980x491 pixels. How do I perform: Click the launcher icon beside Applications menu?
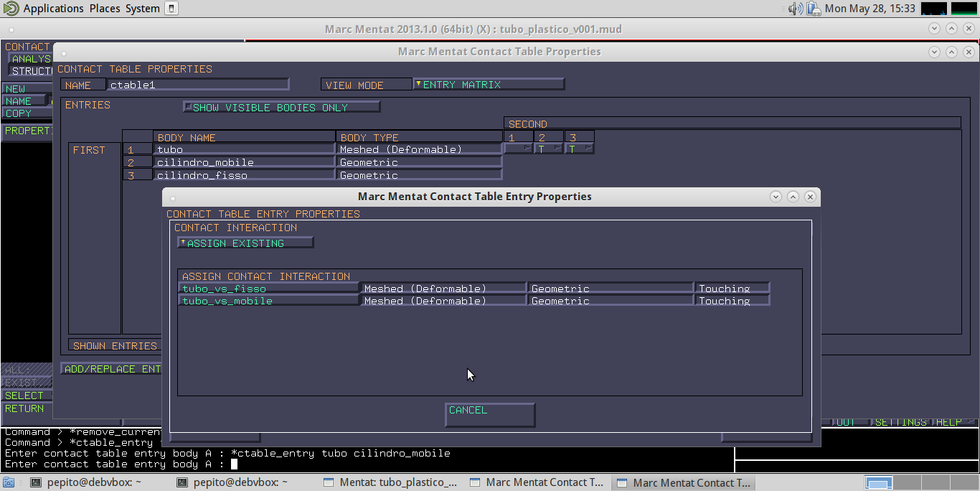tap(11, 9)
